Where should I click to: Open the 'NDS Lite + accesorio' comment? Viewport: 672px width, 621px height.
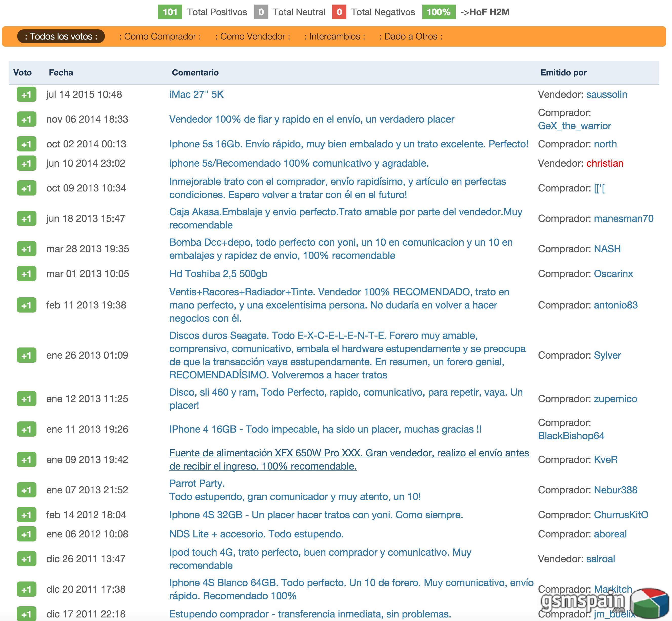[256, 534]
